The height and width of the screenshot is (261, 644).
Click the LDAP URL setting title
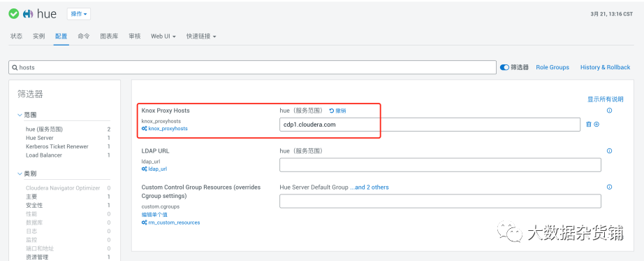pos(155,151)
